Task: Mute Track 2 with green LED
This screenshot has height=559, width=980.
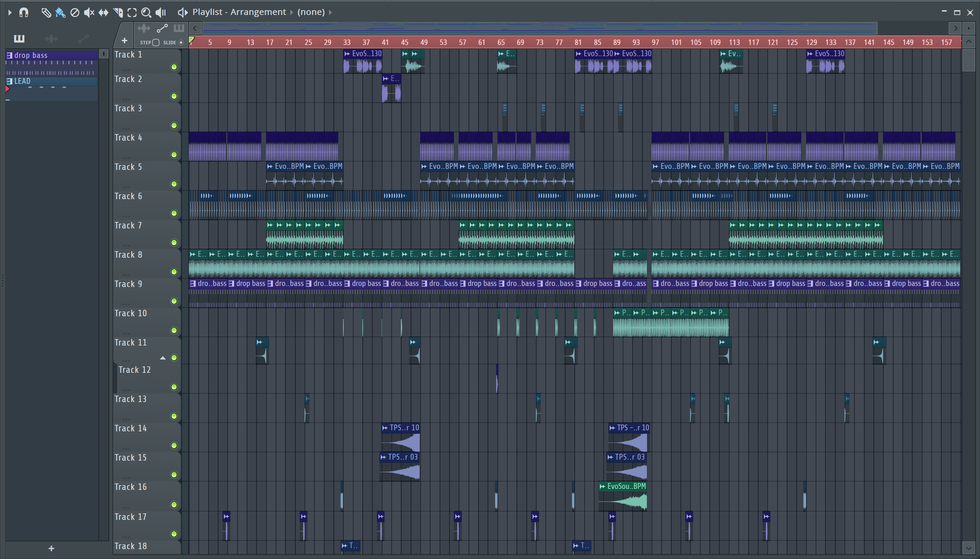Action: (174, 96)
